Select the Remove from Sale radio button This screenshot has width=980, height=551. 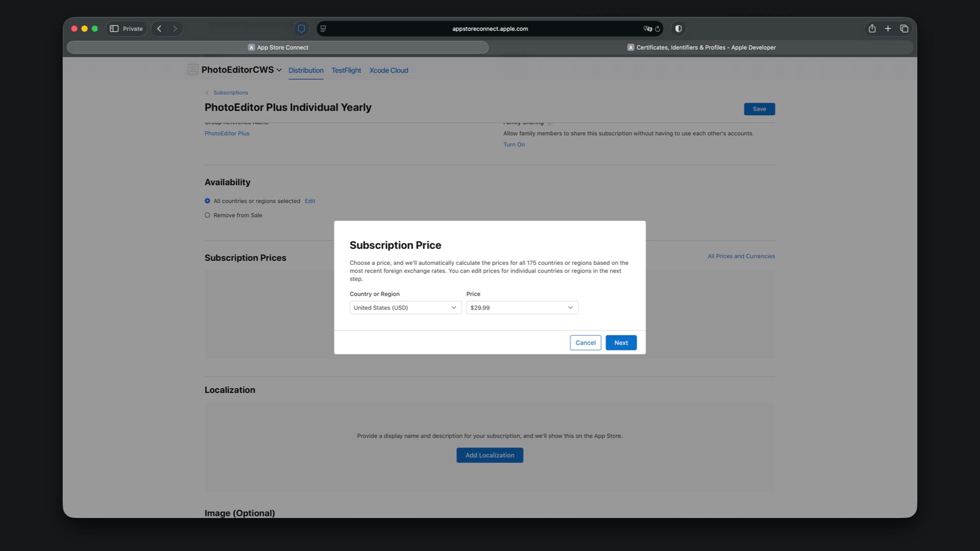click(207, 215)
